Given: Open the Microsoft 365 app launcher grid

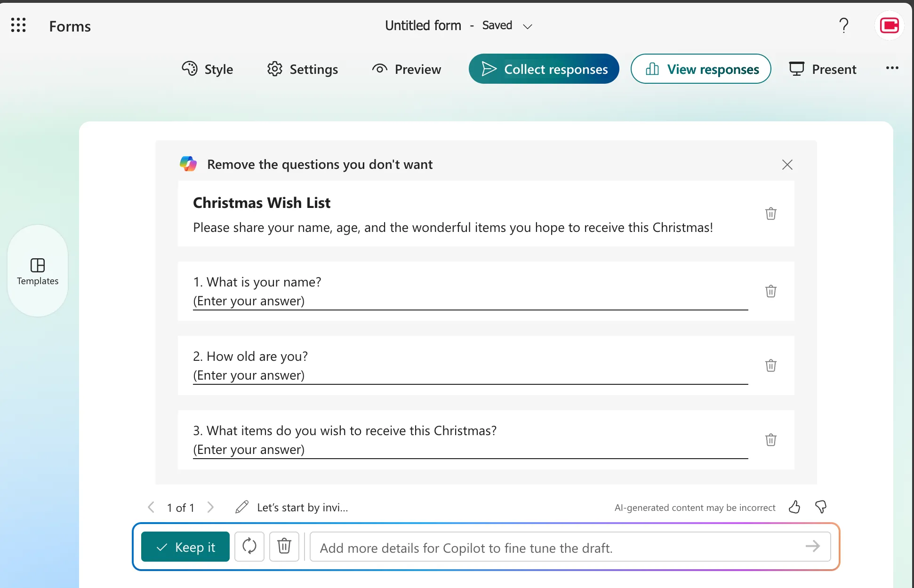Looking at the screenshot, I should coord(18,25).
